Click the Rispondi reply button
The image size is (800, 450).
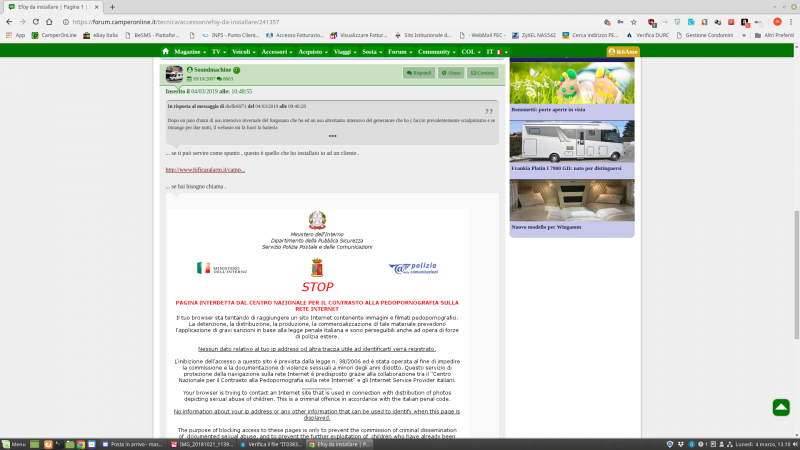(419, 73)
